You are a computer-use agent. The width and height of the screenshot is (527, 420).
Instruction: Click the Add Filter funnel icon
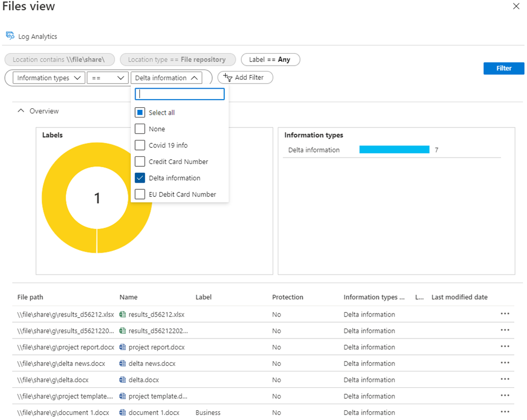228,78
